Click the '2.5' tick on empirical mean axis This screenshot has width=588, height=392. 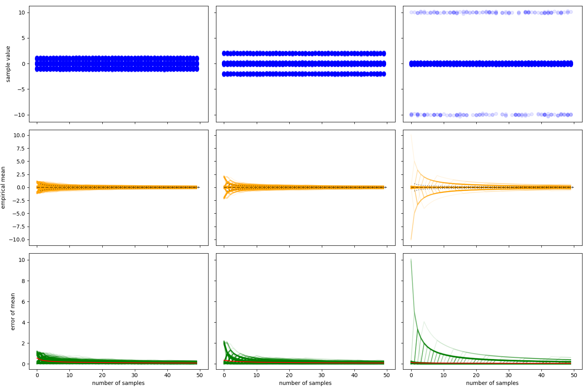(x=20, y=174)
